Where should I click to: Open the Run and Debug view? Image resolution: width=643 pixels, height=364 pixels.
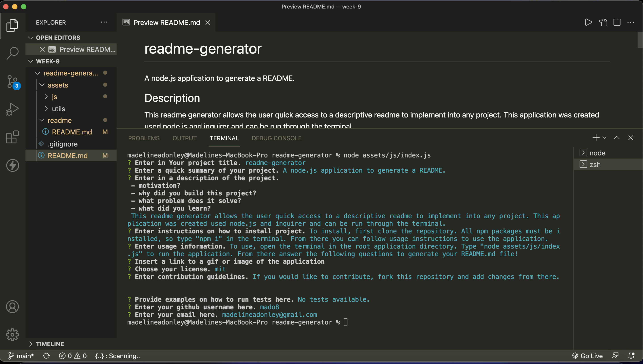click(12, 109)
